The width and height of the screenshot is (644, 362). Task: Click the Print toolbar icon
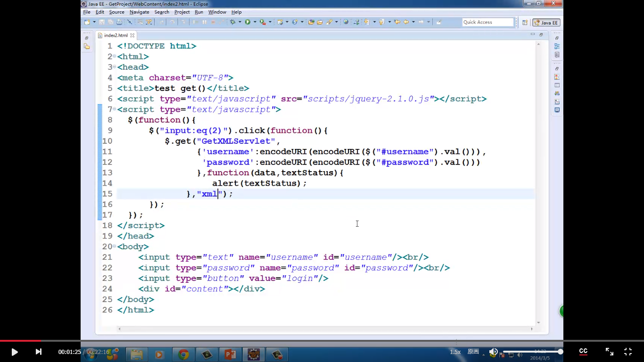[x=119, y=22]
